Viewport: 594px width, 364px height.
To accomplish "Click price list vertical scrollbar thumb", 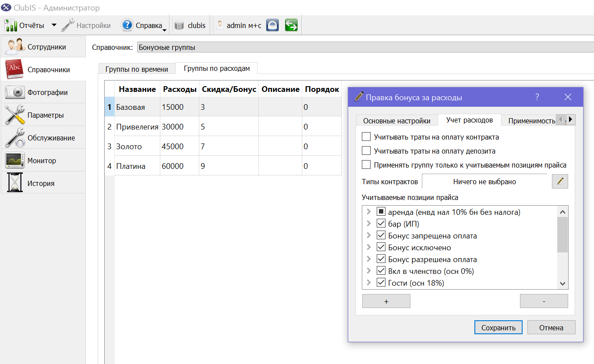I will 562,234.
